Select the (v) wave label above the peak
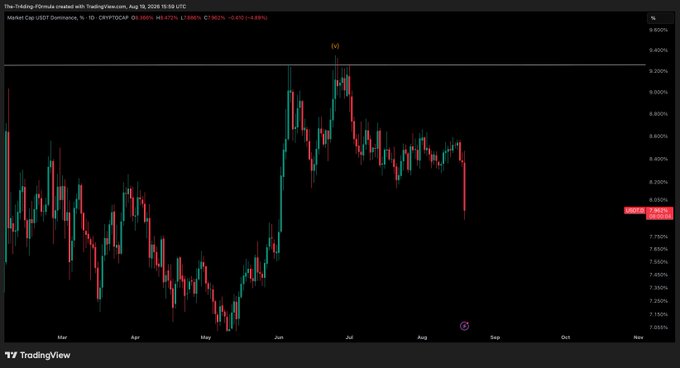 tap(335, 46)
